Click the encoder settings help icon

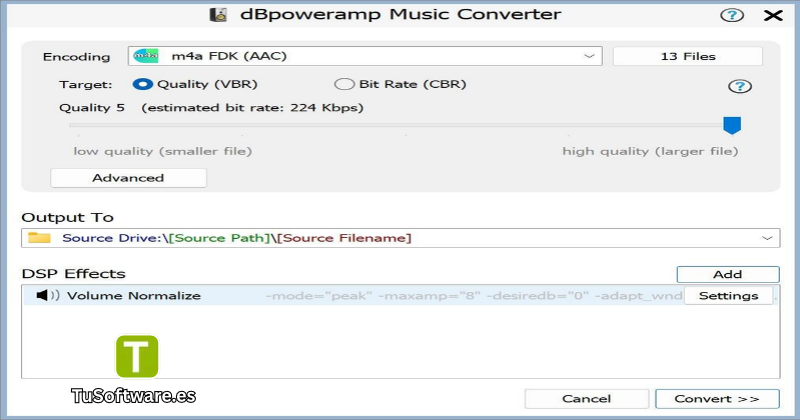pos(739,86)
